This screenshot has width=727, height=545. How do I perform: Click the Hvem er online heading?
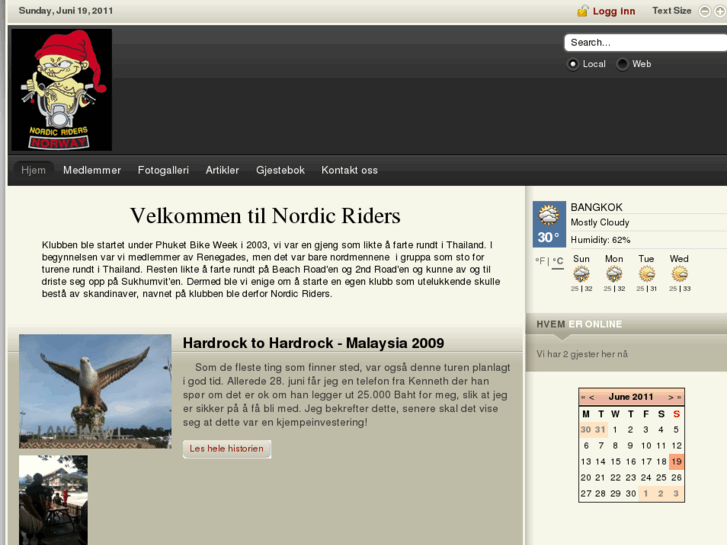pyautogui.click(x=579, y=324)
